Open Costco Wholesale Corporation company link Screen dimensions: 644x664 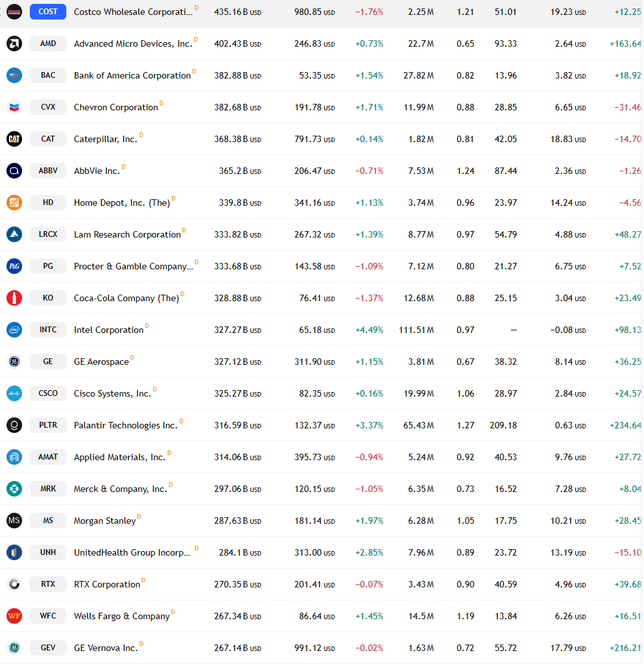pos(133,12)
